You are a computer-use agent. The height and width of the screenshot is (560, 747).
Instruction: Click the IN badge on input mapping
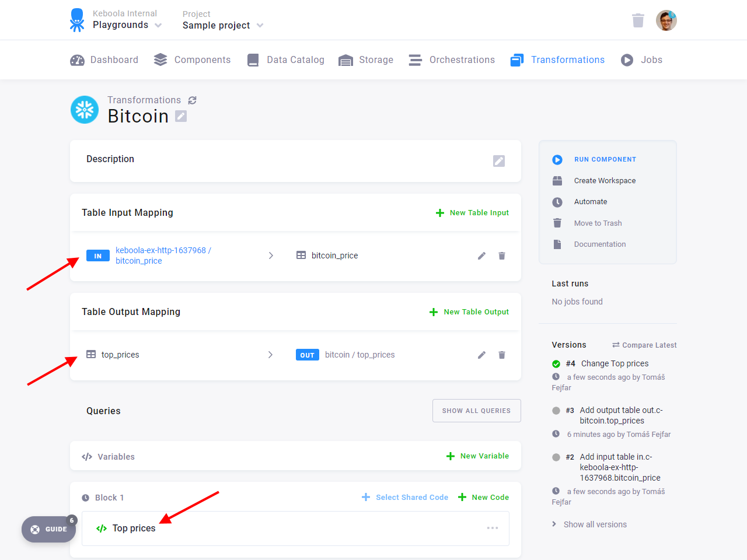[x=98, y=256]
